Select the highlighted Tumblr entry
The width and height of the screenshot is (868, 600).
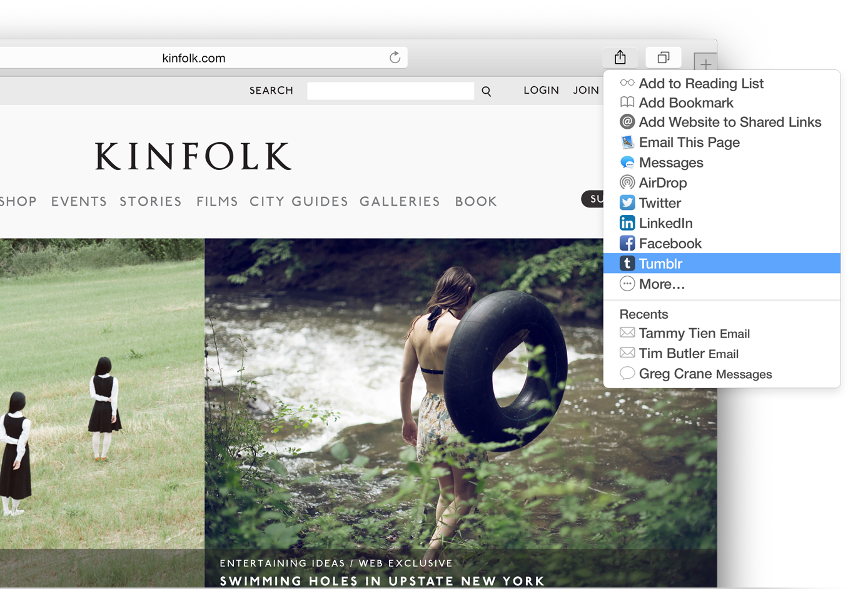722,263
